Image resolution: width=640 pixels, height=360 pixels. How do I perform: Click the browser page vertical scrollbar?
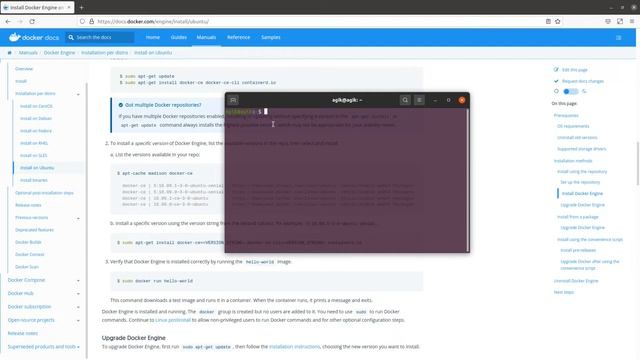click(x=638, y=163)
